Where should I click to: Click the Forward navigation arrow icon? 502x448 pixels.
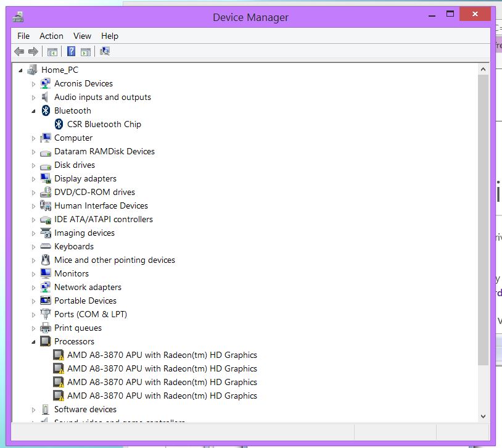(32, 51)
